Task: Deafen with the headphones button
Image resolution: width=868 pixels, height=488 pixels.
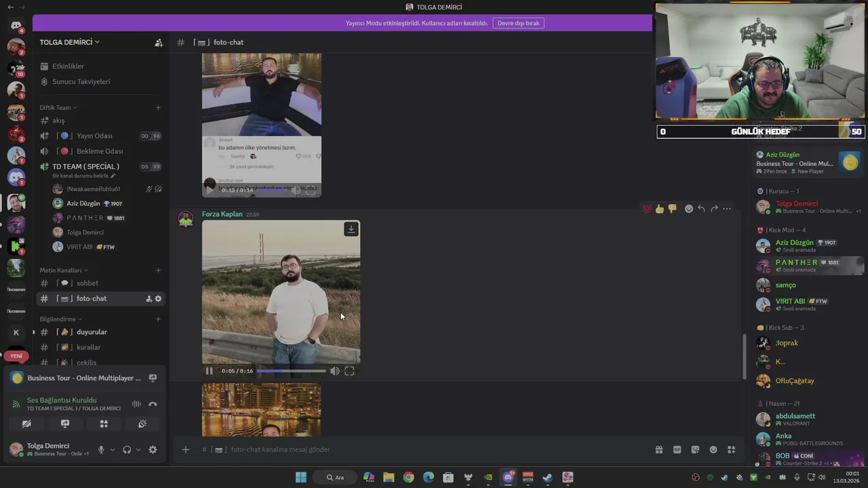Action: coord(127,449)
